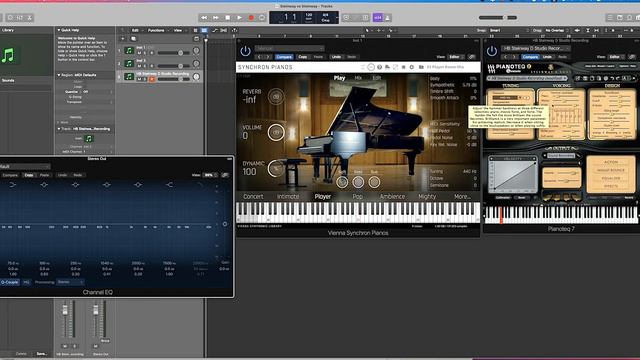Click the Volume knob in Synchron Pianos
This screenshot has height=360, width=640.
click(x=276, y=132)
